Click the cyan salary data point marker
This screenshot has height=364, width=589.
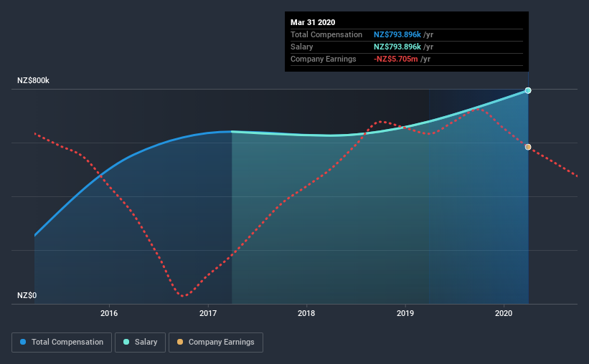click(528, 90)
